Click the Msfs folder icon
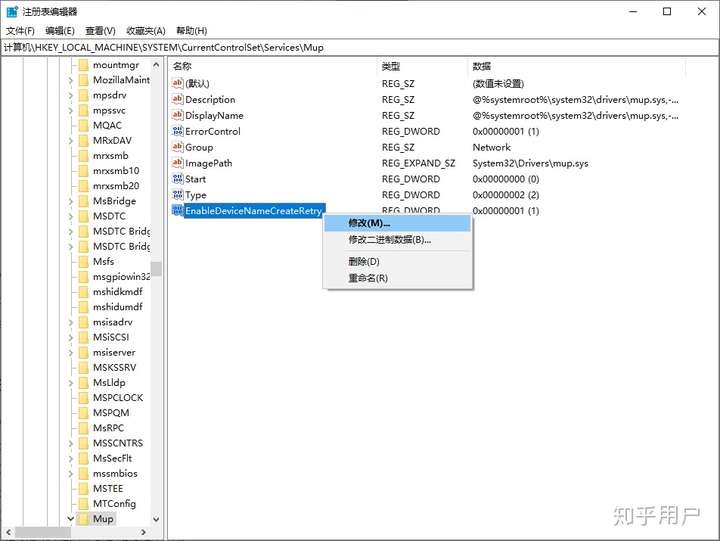This screenshot has height=541, width=720. coord(83,261)
